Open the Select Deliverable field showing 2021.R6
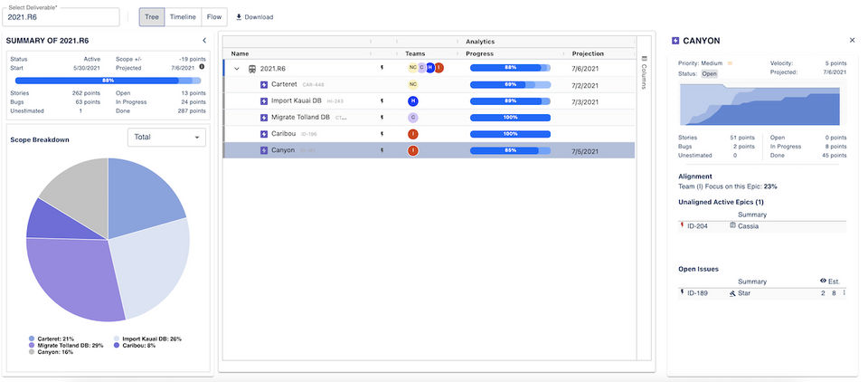This screenshot has height=382, width=868. click(x=61, y=16)
